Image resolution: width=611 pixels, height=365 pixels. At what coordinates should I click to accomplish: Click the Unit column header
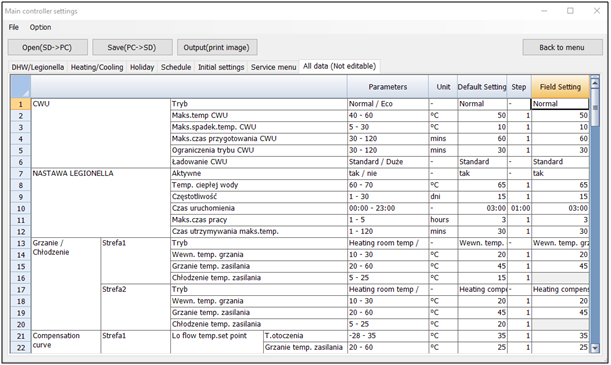tap(443, 87)
